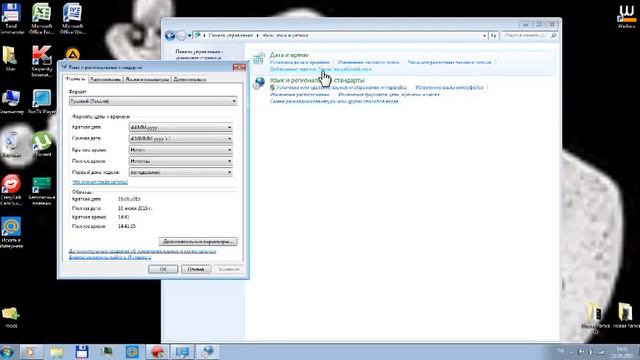Open the file explorer folder taskbar button
Screen dimensions: 640x360
[57, 352]
